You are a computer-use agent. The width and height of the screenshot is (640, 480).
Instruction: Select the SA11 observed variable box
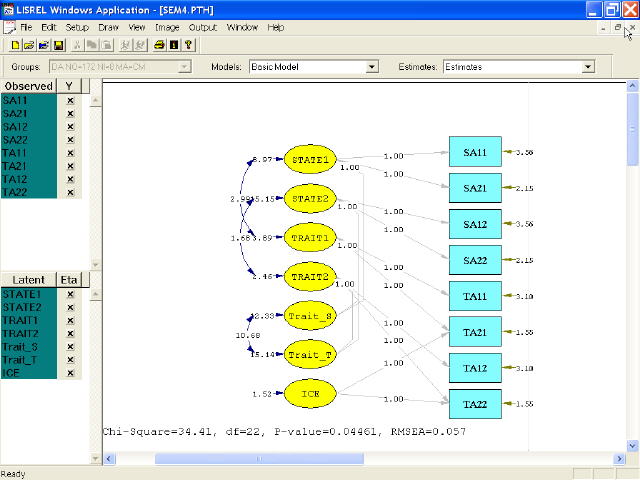point(475,152)
